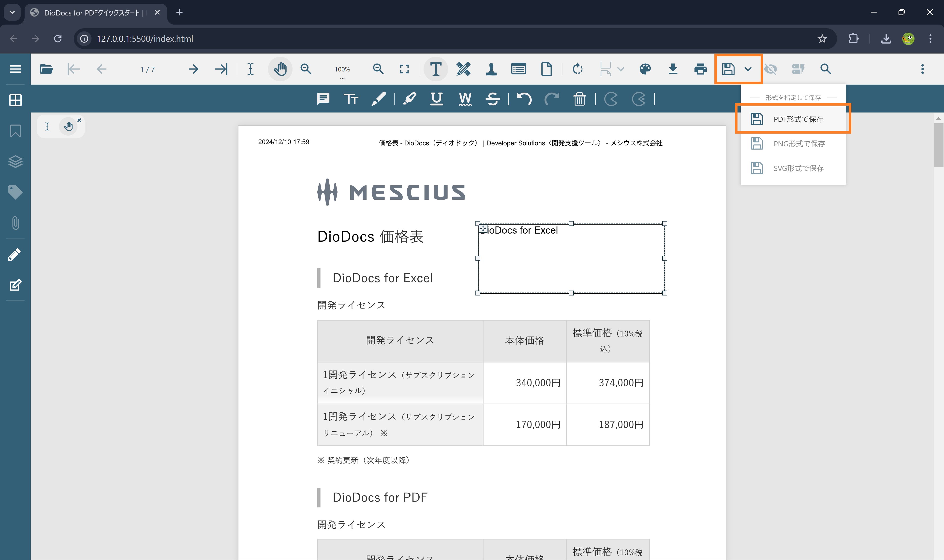Select the text highlight tool
The height and width of the screenshot is (560, 944).
tap(410, 99)
